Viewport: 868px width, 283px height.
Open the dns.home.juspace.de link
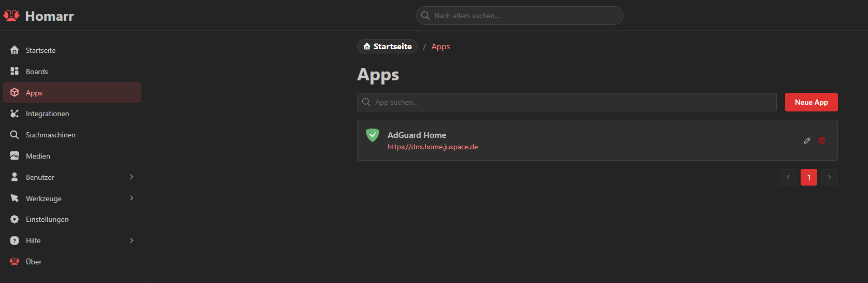(x=433, y=147)
